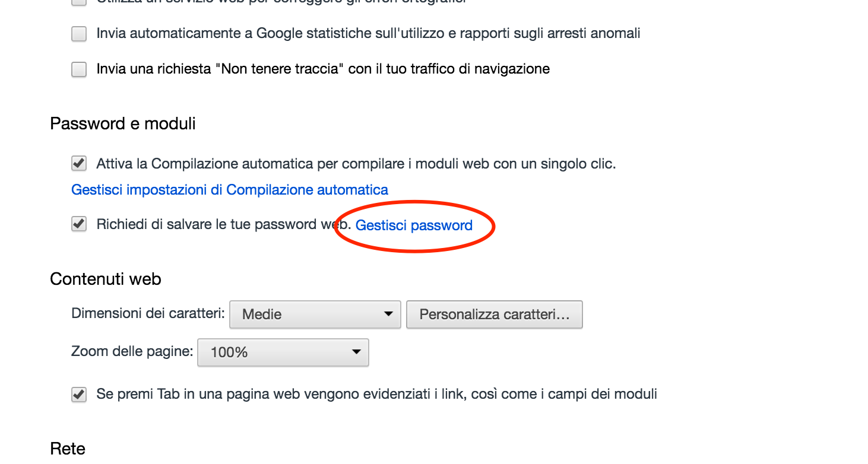Click the circled Gestisci password link
This screenshot has height=464, width=868.
(414, 225)
